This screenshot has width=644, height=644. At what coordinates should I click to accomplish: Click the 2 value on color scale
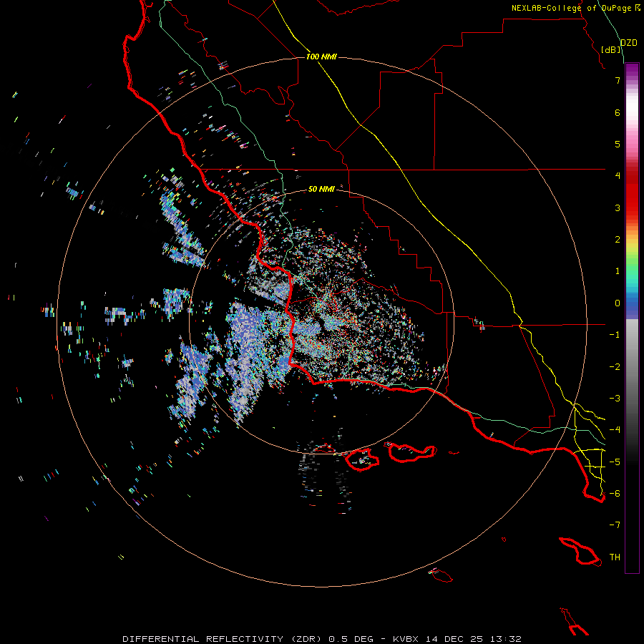click(x=618, y=240)
